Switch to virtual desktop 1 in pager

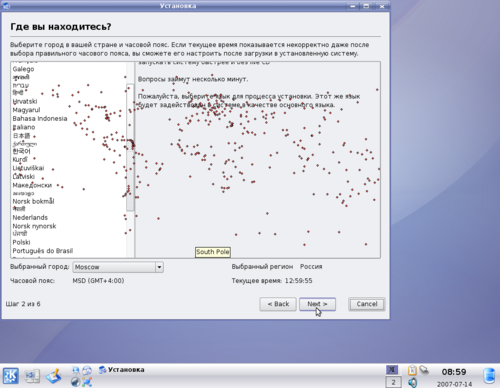tap(393, 370)
